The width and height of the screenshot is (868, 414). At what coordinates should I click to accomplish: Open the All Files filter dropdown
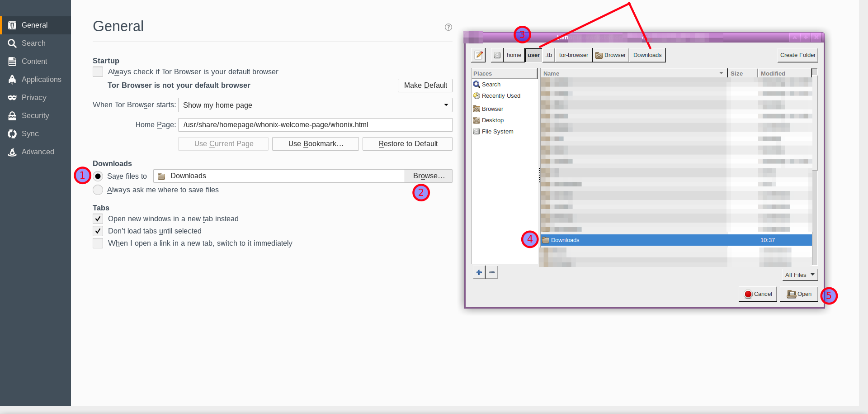[800, 275]
